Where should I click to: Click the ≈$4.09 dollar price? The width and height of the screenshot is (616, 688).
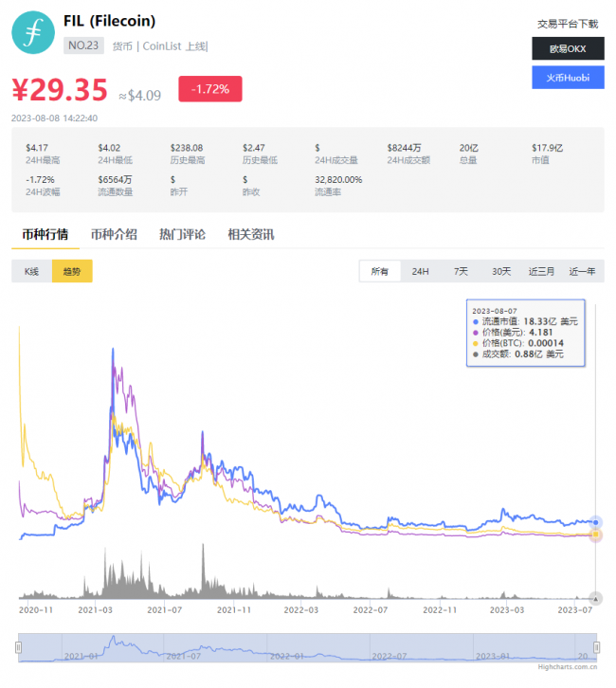140,95
